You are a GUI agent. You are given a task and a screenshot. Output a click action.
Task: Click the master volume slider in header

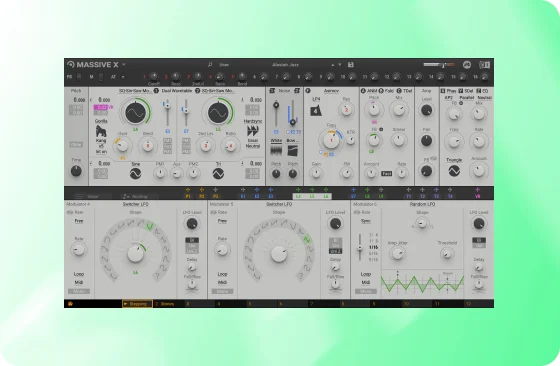pyautogui.click(x=439, y=65)
